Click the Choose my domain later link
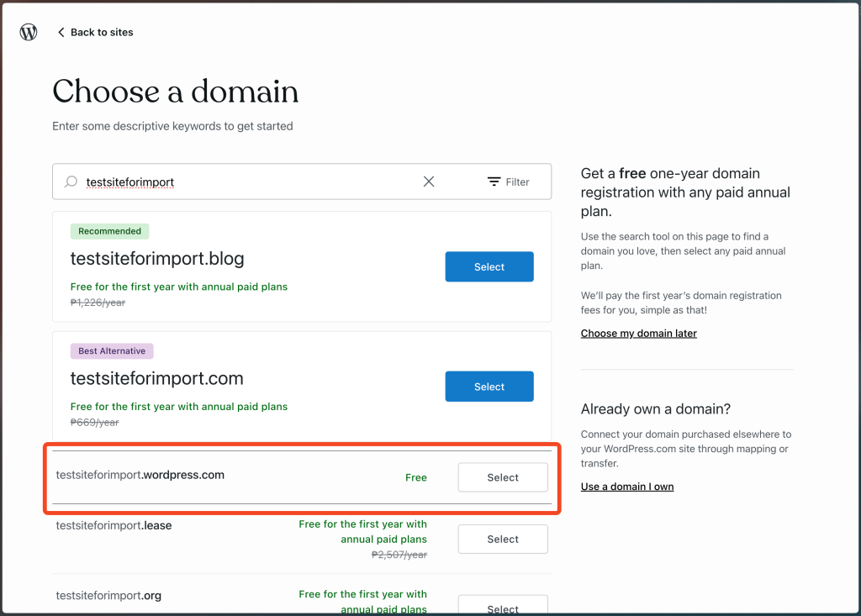 [638, 334]
